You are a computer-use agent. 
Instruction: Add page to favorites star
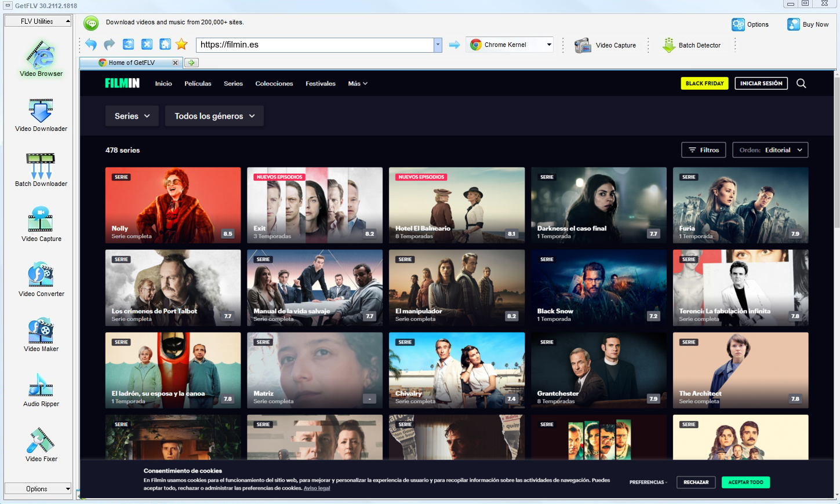[181, 45]
